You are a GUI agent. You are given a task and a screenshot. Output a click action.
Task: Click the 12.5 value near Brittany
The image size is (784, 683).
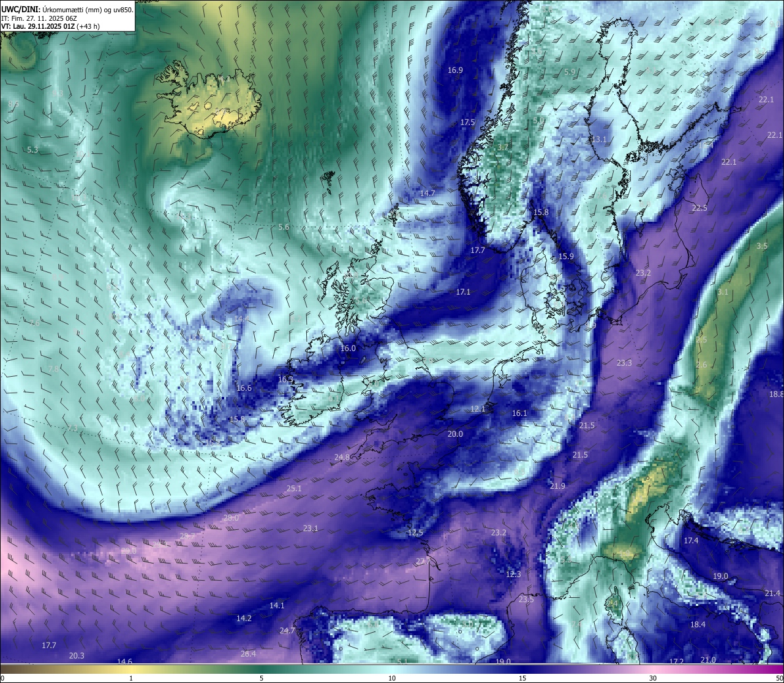[415, 533]
